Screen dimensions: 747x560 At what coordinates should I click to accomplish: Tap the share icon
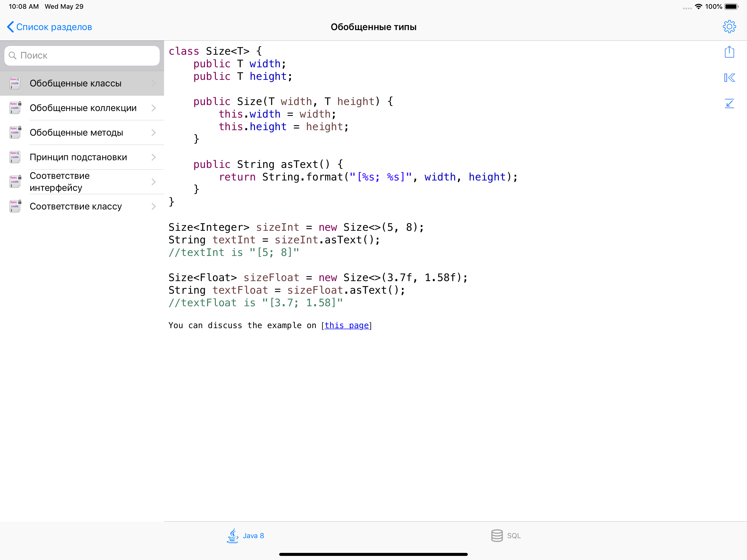pos(729,52)
